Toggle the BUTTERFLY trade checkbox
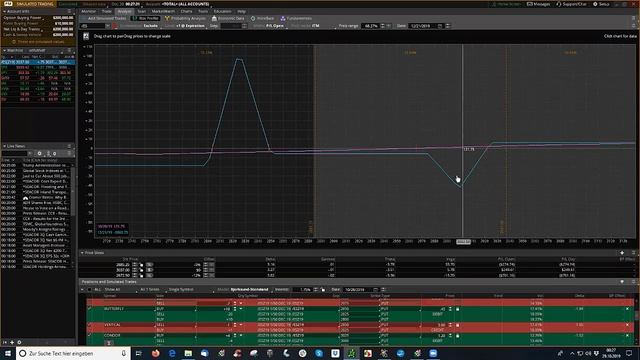640x360 pixels. pyautogui.click(x=90, y=309)
